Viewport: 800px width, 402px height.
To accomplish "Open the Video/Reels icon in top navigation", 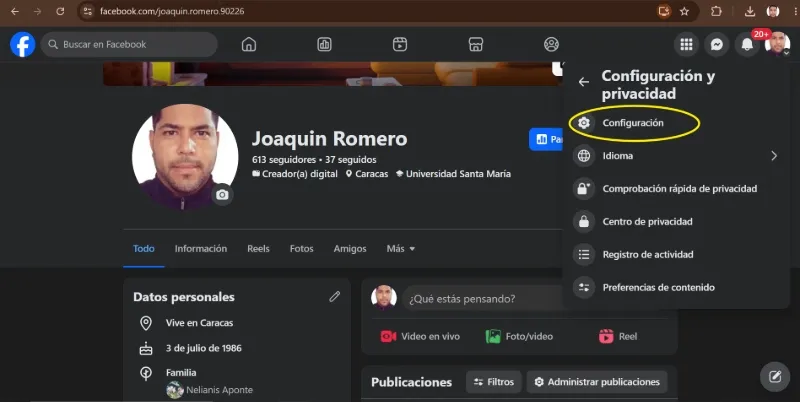I will [400, 44].
